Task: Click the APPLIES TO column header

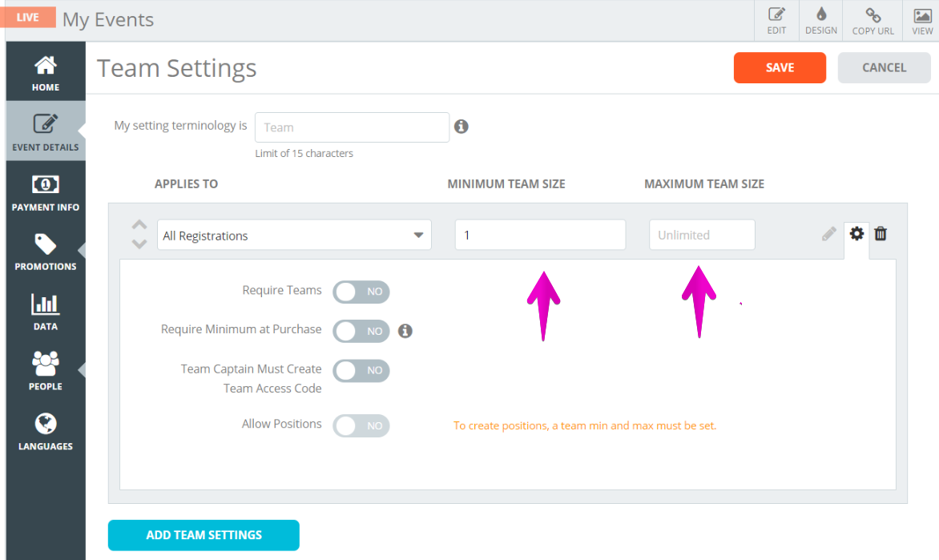Action: (186, 184)
